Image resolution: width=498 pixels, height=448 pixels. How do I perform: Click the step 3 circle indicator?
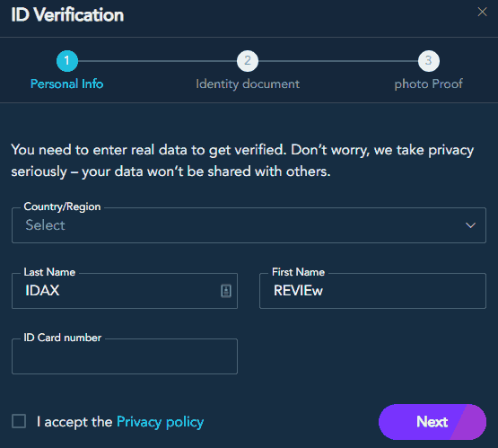click(x=428, y=61)
